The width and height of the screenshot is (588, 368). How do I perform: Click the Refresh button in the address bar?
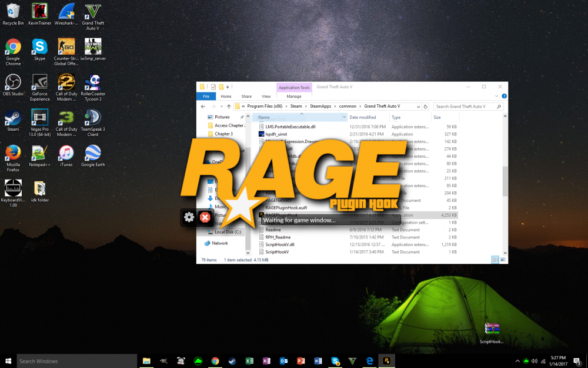(x=425, y=107)
